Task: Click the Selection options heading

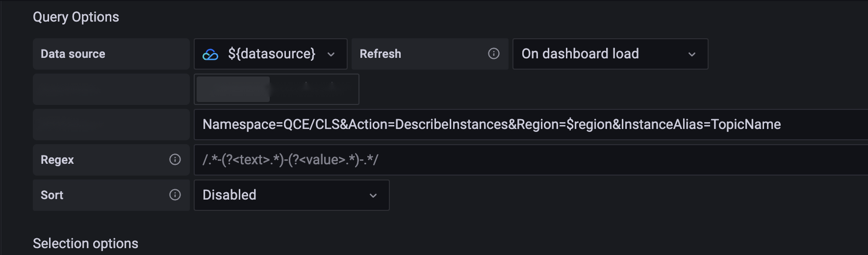Action: [86, 244]
